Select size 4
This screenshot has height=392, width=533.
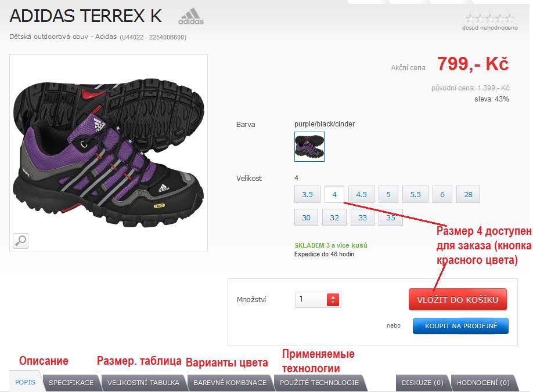click(x=334, y=194)
